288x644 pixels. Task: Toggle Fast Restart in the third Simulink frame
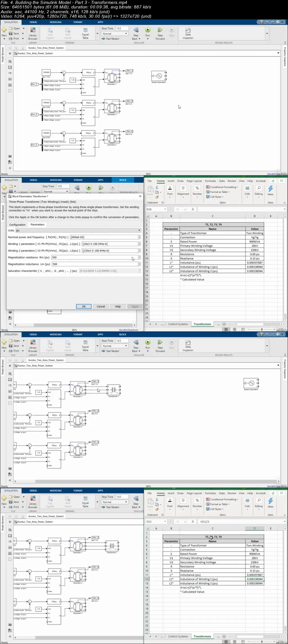[111, 351]
